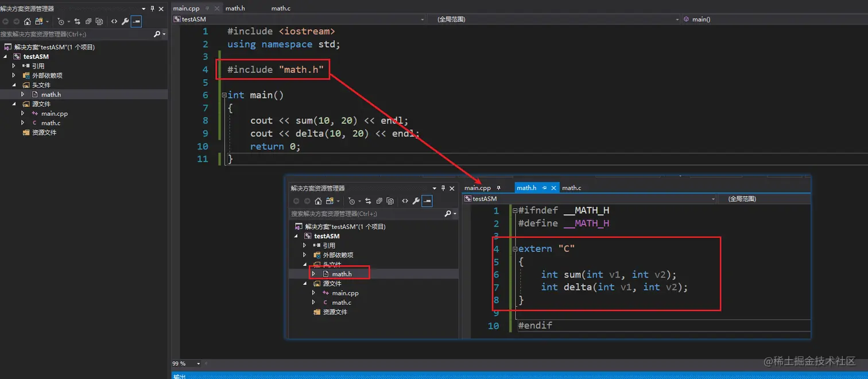
Task: Collapse #ifndef __MATH_H block fold marker
Action: [515, 211]
